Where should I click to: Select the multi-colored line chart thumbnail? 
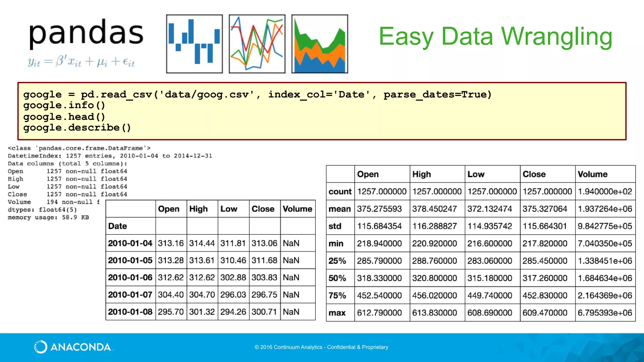tap(257, 44)
